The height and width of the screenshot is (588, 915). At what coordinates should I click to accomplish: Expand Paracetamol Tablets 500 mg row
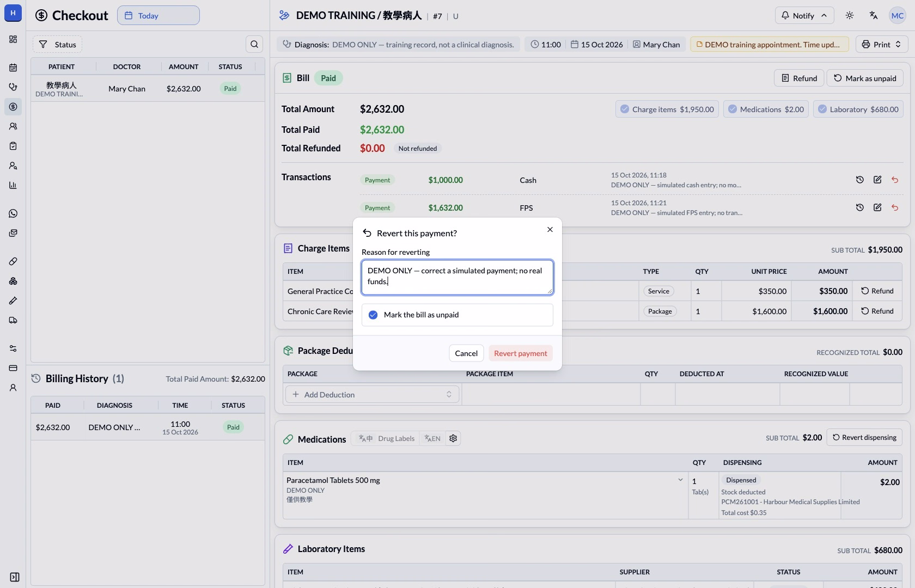[x=680, y=480]
